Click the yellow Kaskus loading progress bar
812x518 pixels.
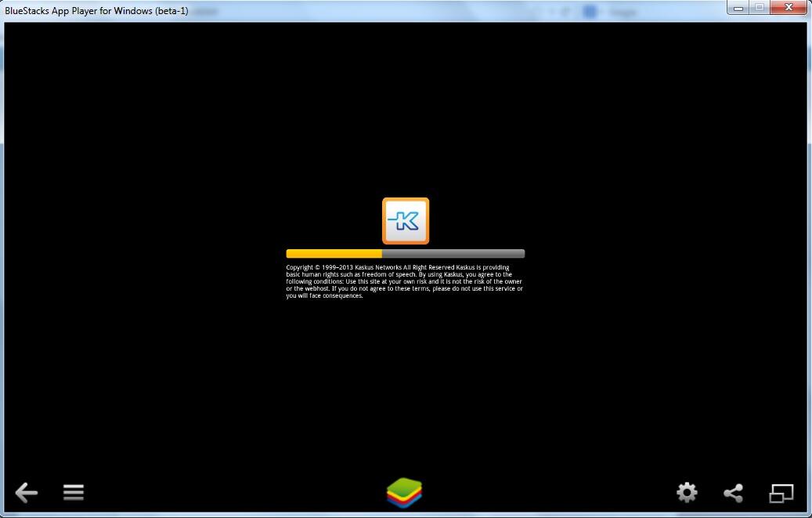(x=406, y=254)
